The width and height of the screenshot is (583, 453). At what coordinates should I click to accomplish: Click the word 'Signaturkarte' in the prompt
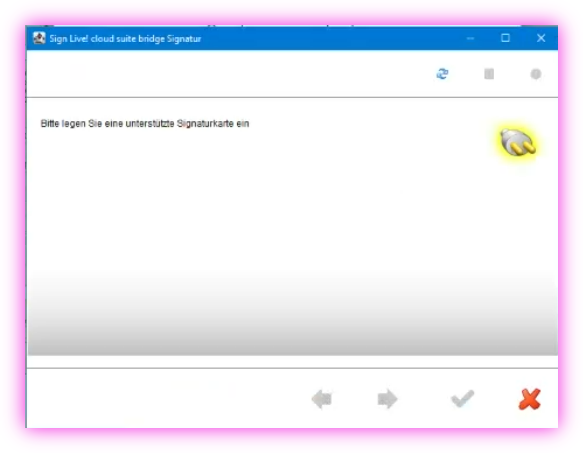[205, 123]
